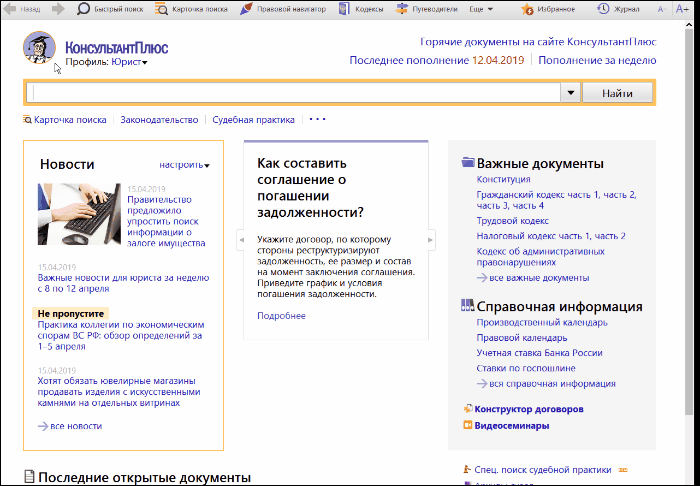This screenshot has width=700, height=486.
Task: Open Кодексы section
Action: tap(361, 9)
